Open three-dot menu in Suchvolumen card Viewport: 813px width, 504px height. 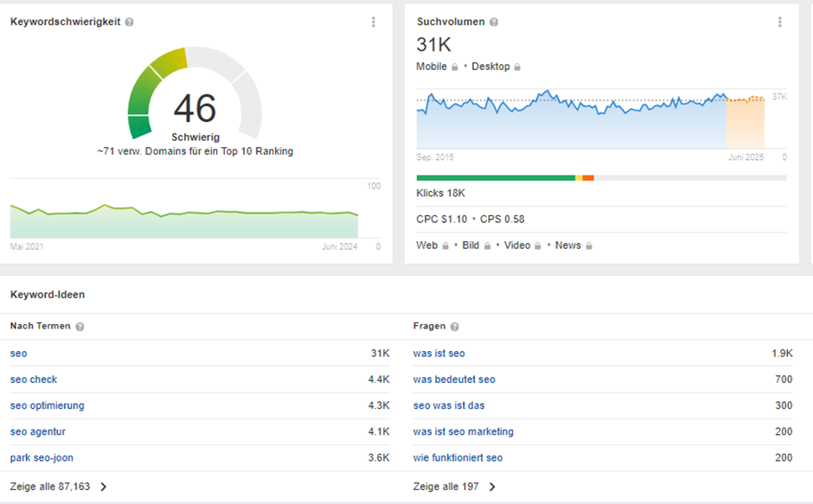[x=779, y=22]
